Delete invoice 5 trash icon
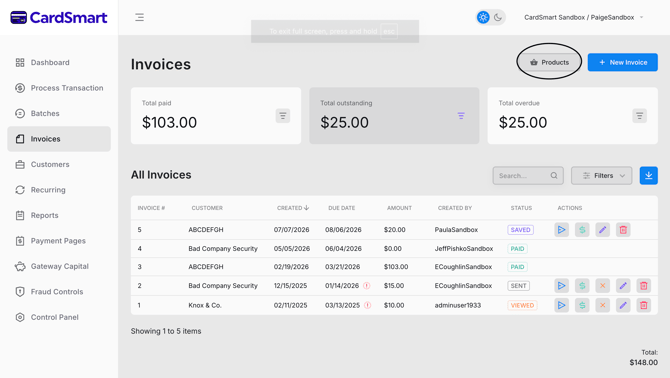 click(623, 230)
